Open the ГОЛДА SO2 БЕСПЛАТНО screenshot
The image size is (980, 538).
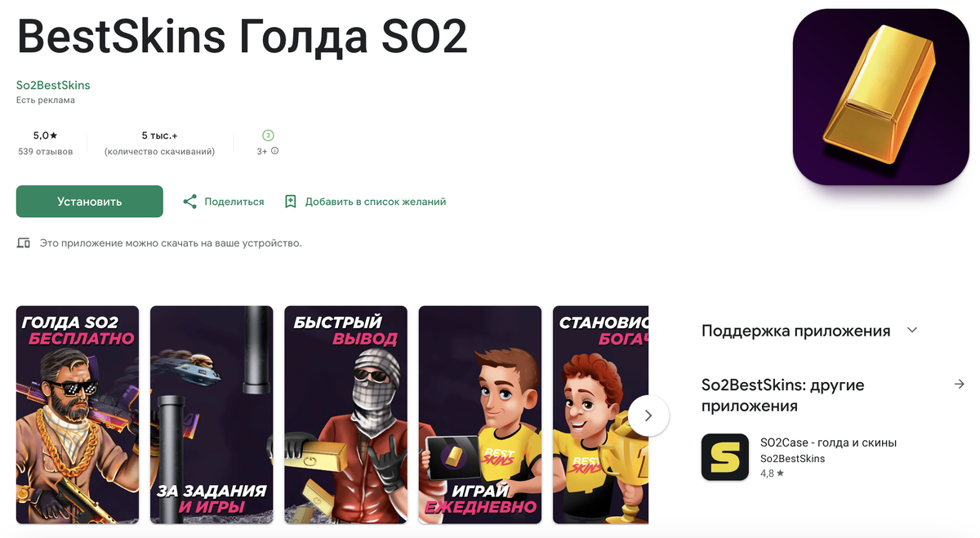(x=78, y=415)
